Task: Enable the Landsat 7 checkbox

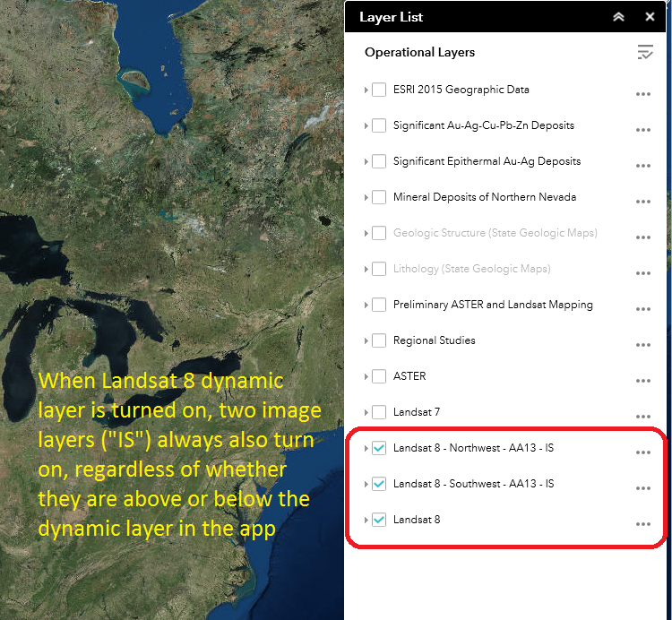Action: [379, 413]
